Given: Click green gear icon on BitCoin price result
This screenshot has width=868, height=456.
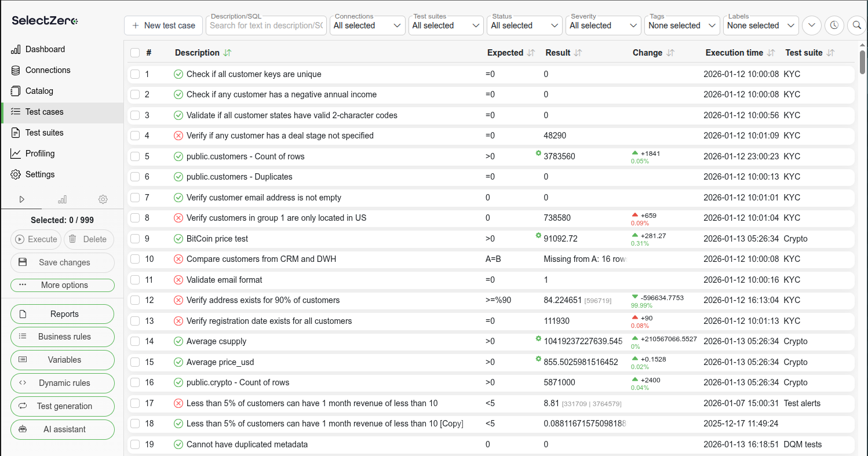Looking at the screenshot, I should (x=538, y=235).
